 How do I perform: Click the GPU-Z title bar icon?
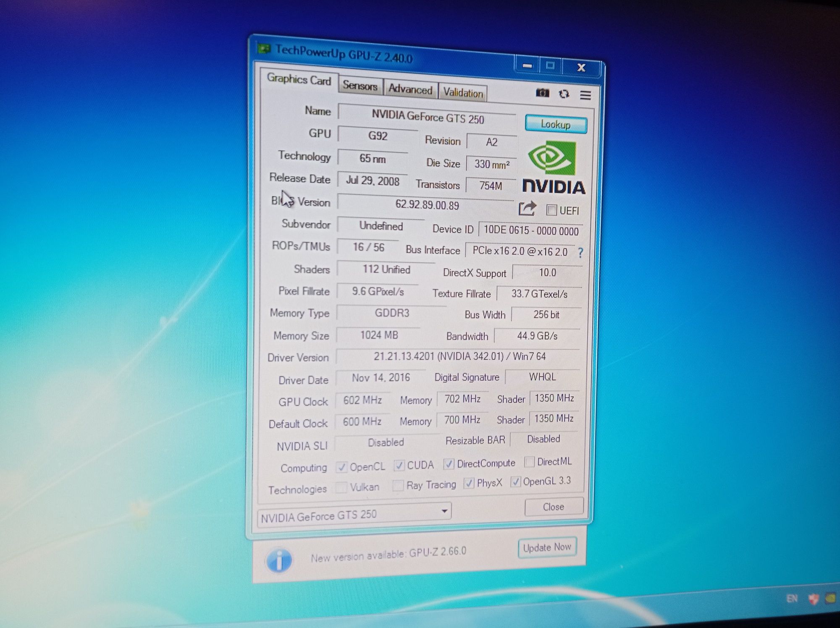click(264, 49)
